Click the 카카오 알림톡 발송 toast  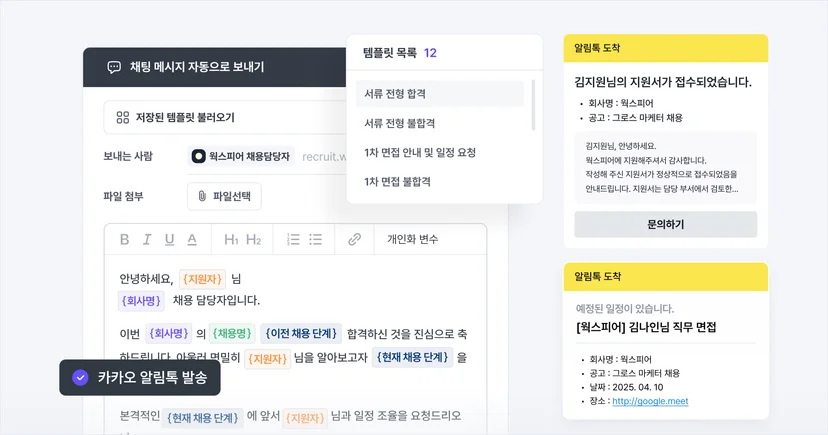[140, 377]
